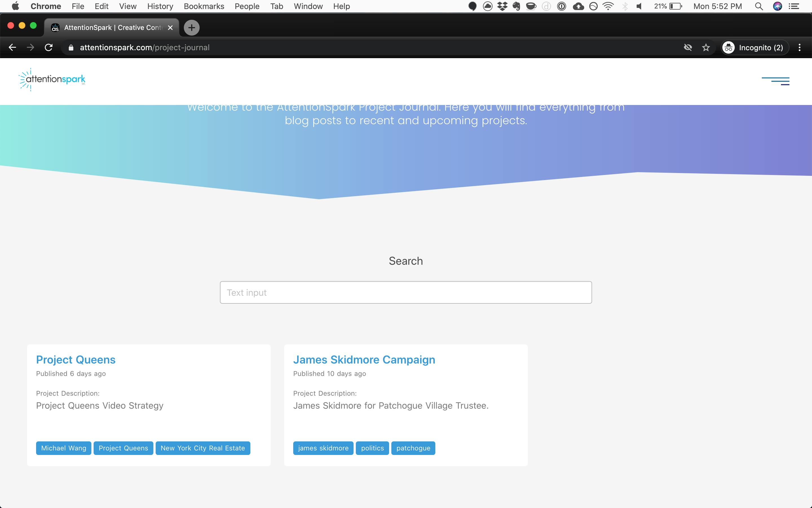Filter by patchogue tag
The image size is (812, 508).
(413, 448)
